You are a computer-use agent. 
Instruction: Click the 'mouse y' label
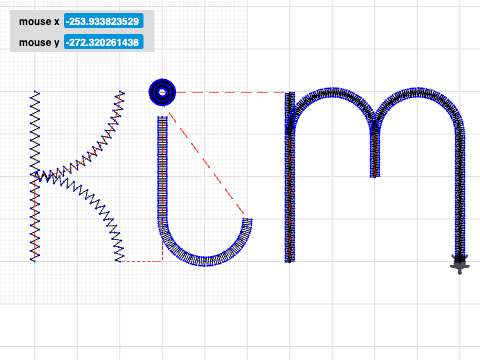coord(39,43)
